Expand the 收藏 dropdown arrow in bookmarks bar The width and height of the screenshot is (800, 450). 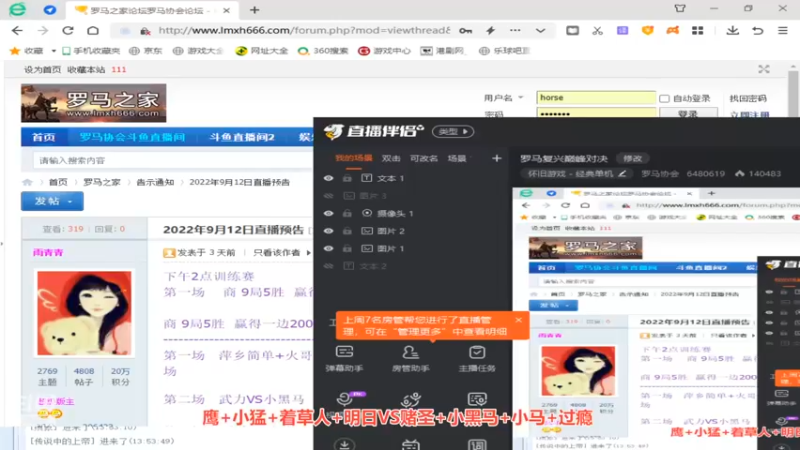point(53,51)
